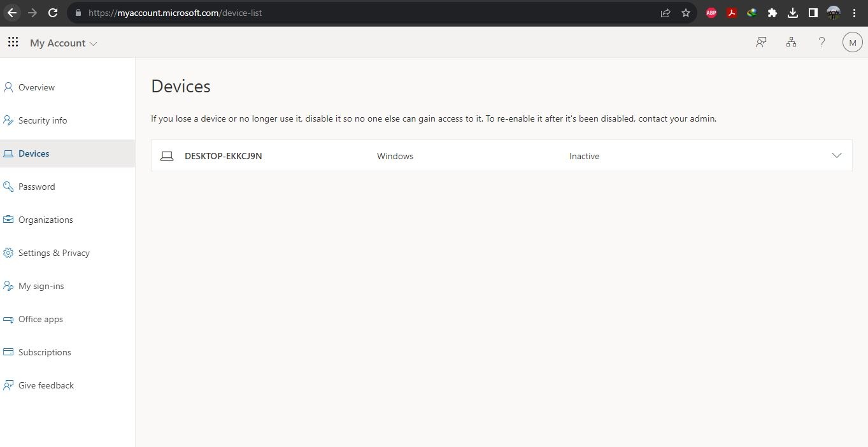Click the padlock site info icon
Viewport: 868px width, 447px height.
pyautogui.click(x=78, y=13)
